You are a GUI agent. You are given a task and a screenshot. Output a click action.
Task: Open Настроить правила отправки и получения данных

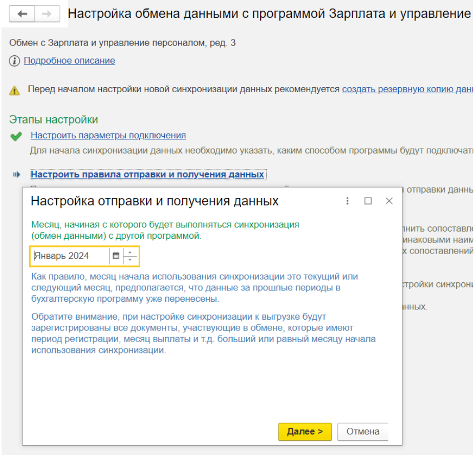pos(147,175)
